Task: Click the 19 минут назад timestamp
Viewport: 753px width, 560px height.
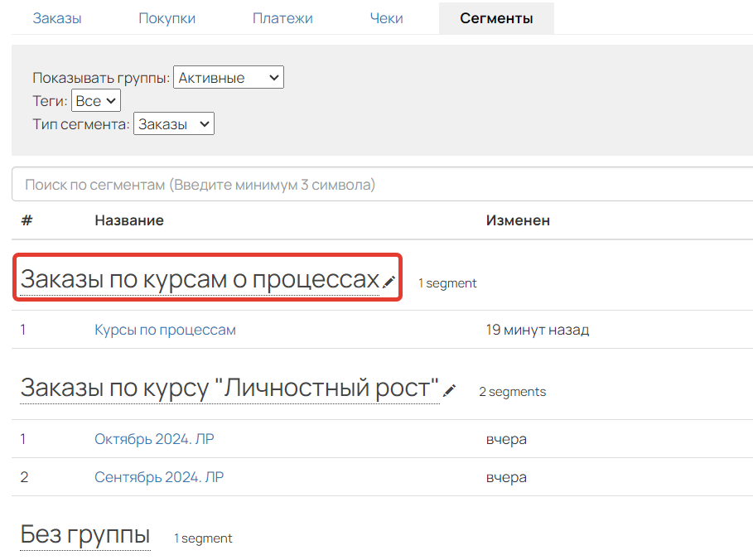Action: click(538, 330)
